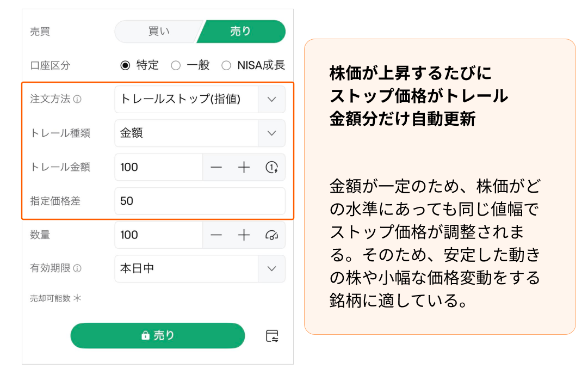Expand the 注文方法 dropdown

[x=272, y=100]
